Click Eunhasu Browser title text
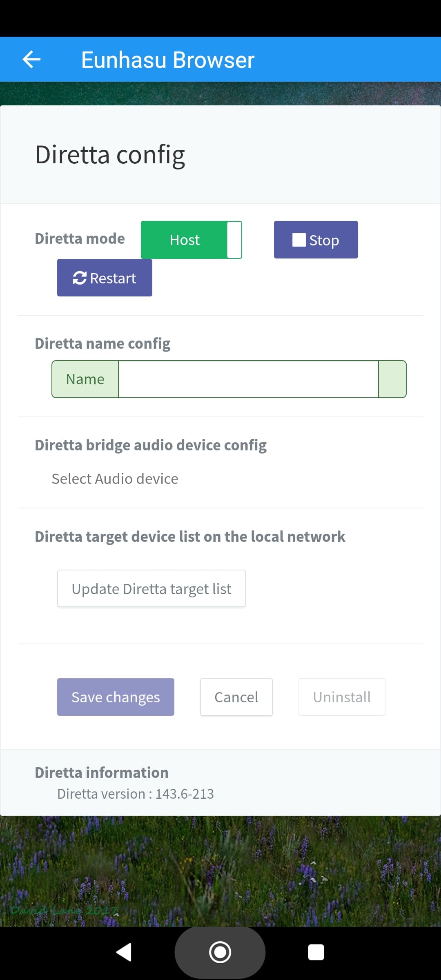 point(168,60)
